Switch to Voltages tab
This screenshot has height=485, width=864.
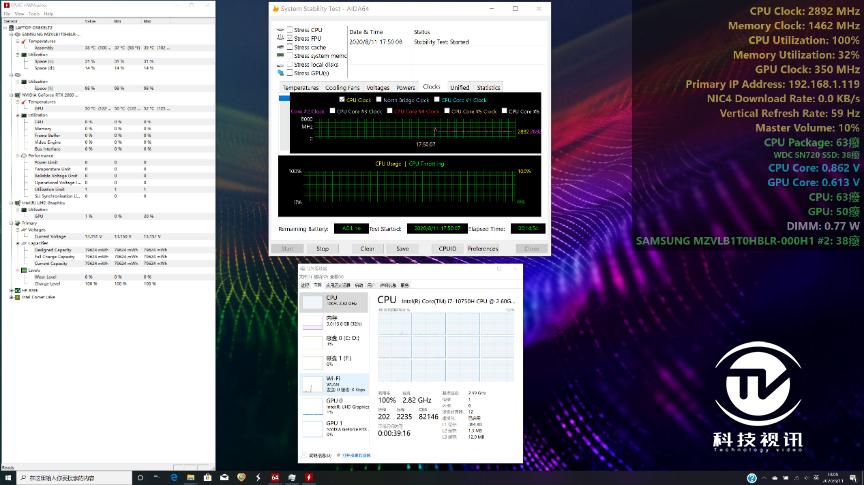point(378,88)
